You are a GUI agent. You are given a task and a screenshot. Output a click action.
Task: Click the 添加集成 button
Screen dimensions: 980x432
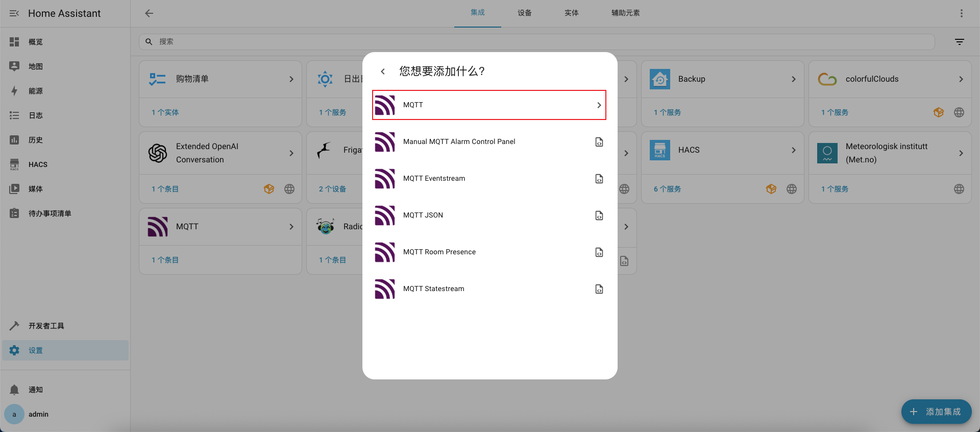click(936, 412)
